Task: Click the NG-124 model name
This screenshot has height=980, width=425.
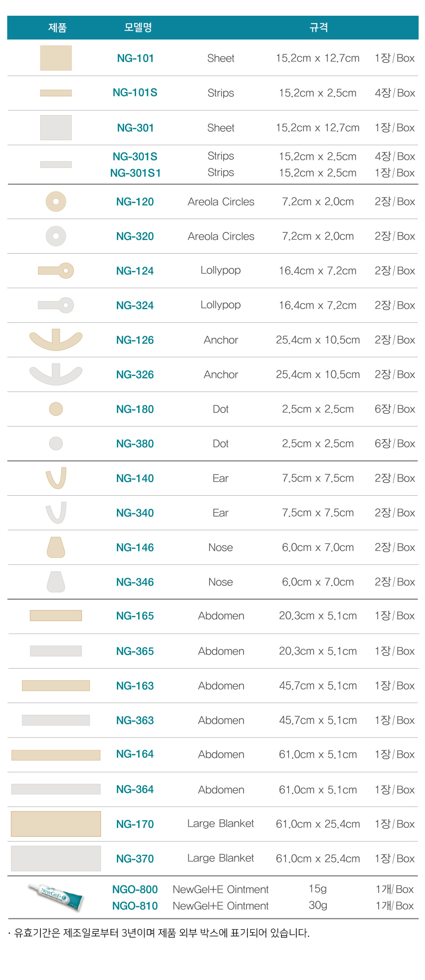Action: (135, 271)
